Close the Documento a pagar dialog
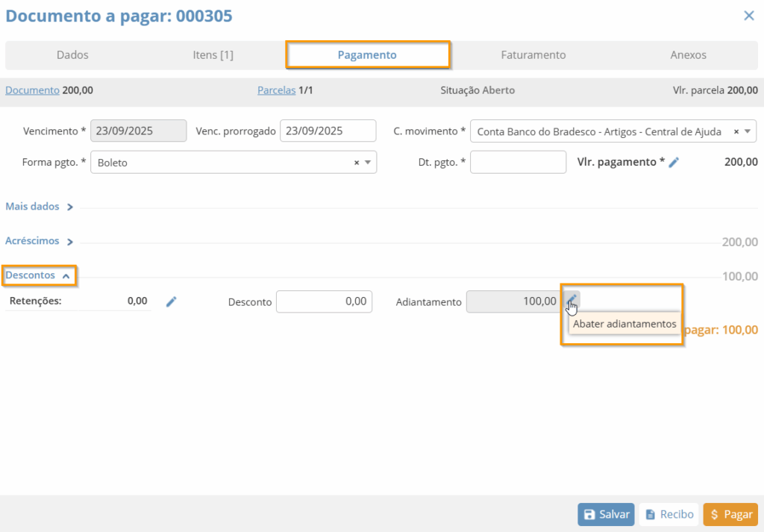 (x=748, y=16)
